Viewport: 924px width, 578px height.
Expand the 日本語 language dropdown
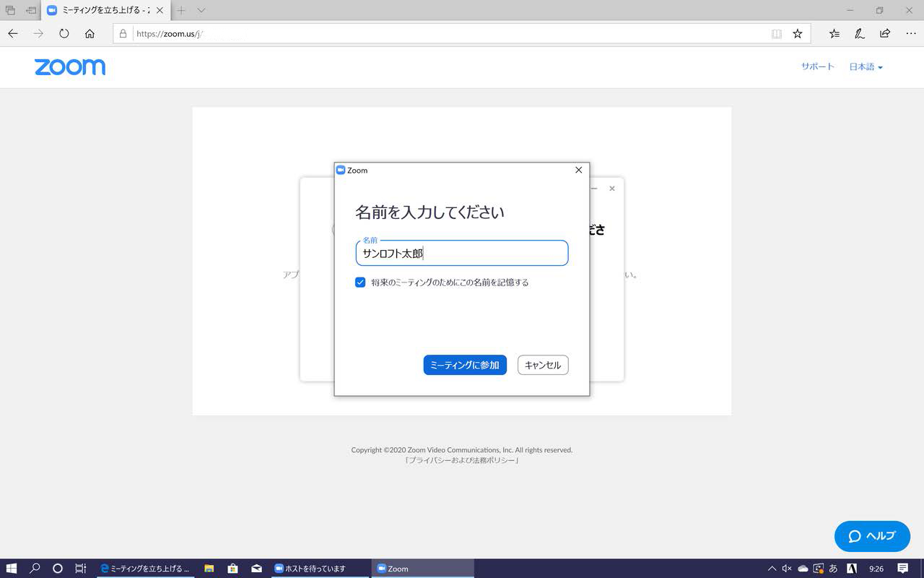click(x=866, y=67)
